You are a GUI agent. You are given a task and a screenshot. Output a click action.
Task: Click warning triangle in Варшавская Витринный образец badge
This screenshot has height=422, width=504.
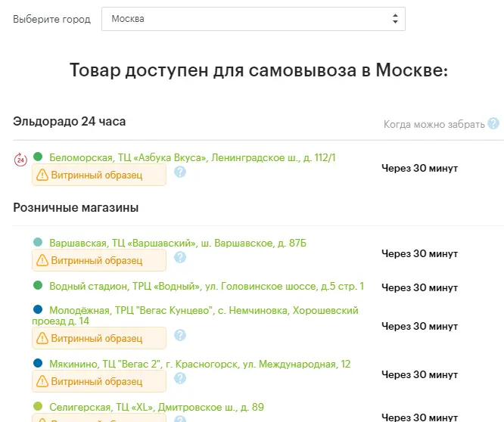pos(42,260)
